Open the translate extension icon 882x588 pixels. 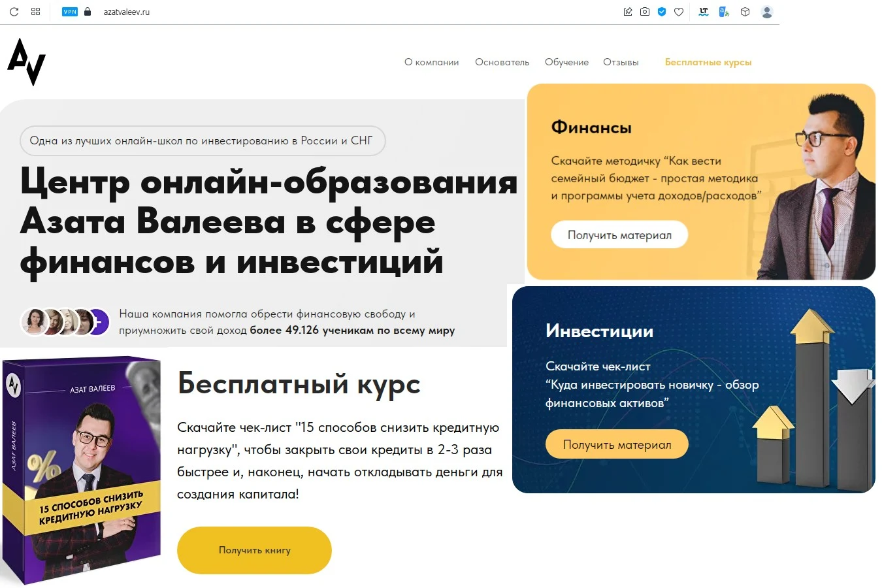pos(724,12)
